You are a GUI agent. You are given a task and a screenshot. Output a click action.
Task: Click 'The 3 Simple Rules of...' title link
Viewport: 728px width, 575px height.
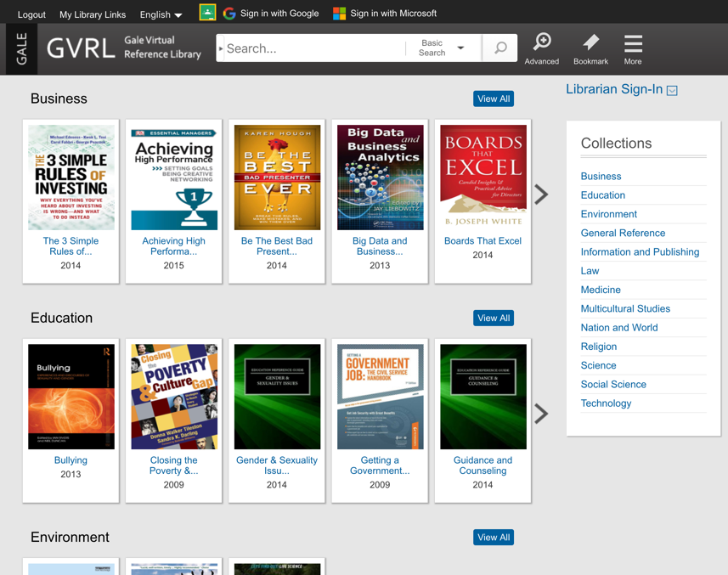(71, 246)
